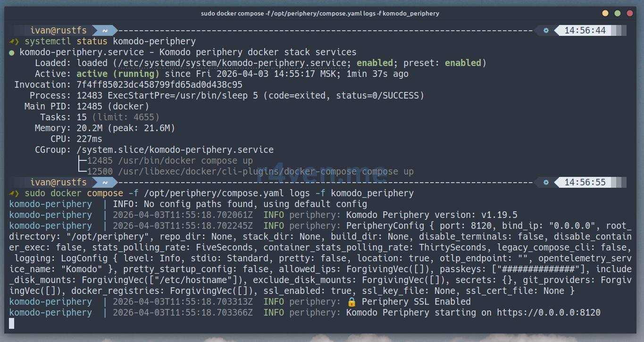The image size is (644, 342).
Task: Click the gear icon next to 14:56:44
Action: [x=546, y=31]
